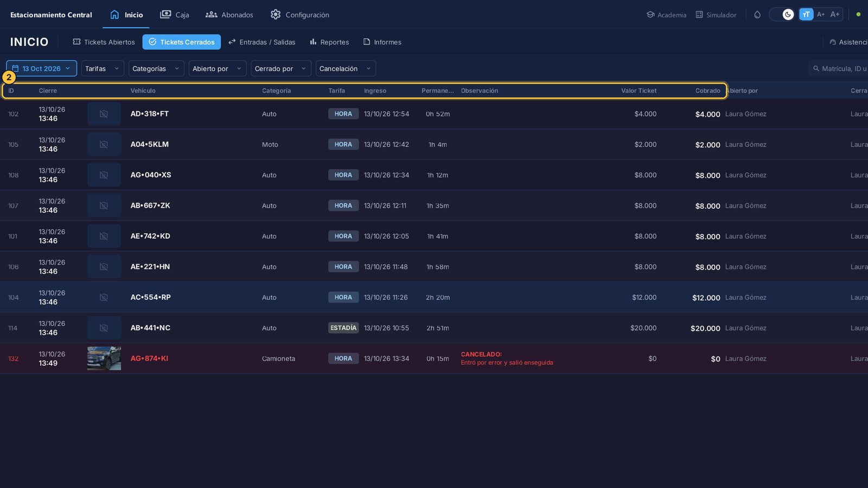Switch to the Abonados section
The image size is (868, 488).
coord(229,15)
